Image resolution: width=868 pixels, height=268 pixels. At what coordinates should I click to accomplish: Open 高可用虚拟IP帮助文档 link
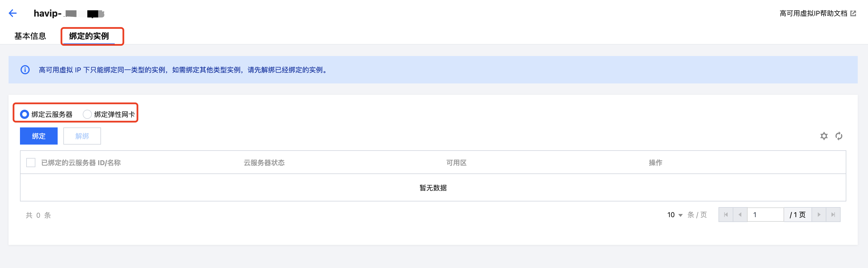[x=814, y=13]
